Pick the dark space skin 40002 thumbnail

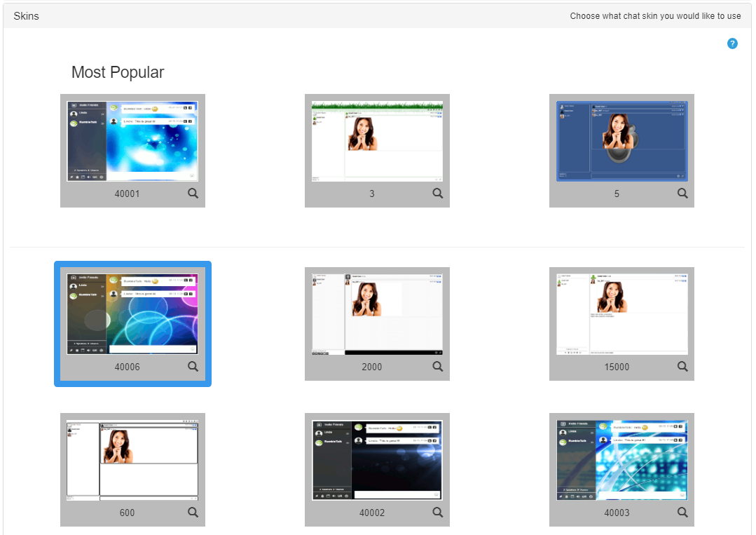[x=377, y=460]
